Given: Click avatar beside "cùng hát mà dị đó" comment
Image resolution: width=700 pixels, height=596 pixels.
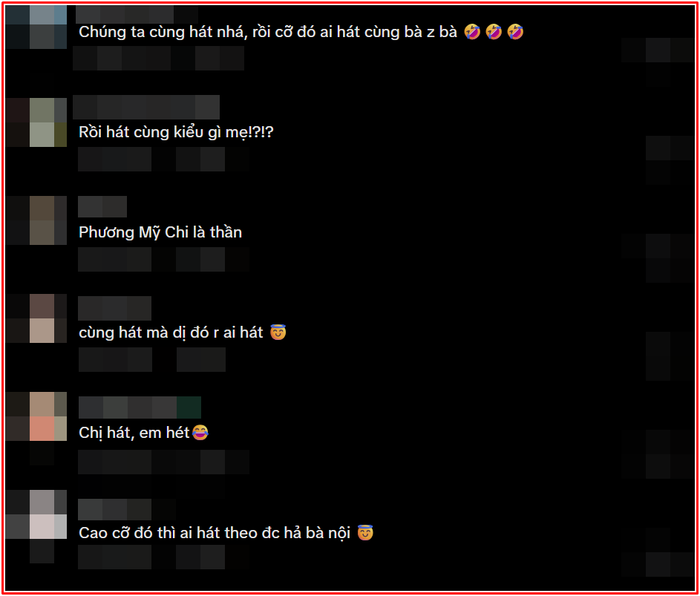Looking at the screenshot, I should point(36,318).
